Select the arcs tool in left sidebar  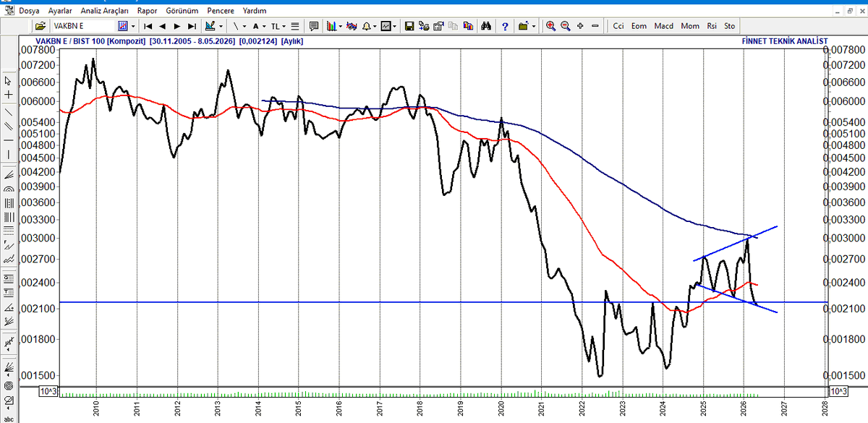(9, 189)
